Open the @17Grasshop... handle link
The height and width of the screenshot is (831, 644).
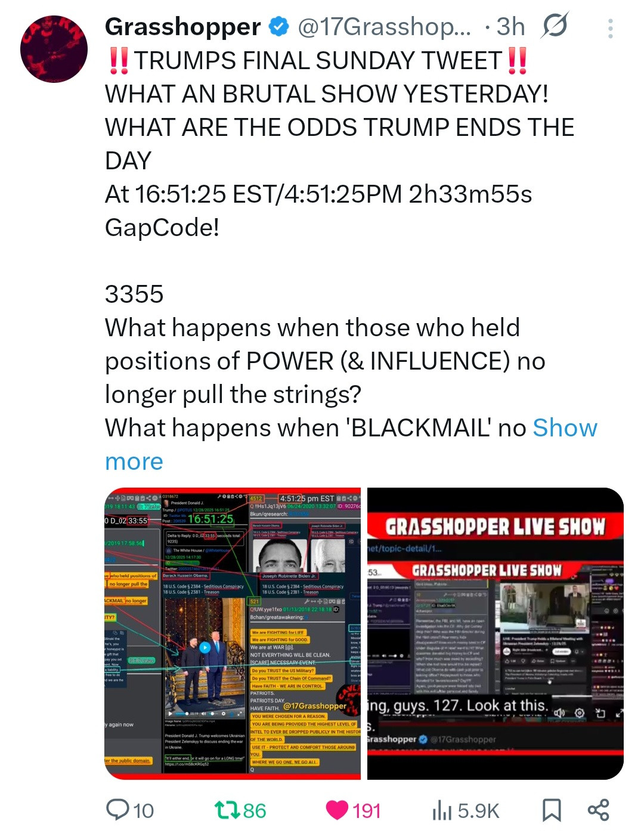click(x=384, y=26)
